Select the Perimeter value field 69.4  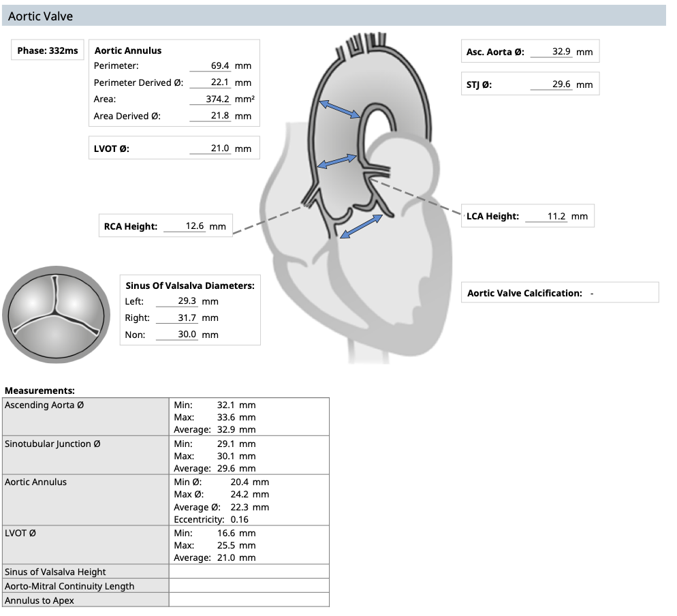(x=211, y=66)
